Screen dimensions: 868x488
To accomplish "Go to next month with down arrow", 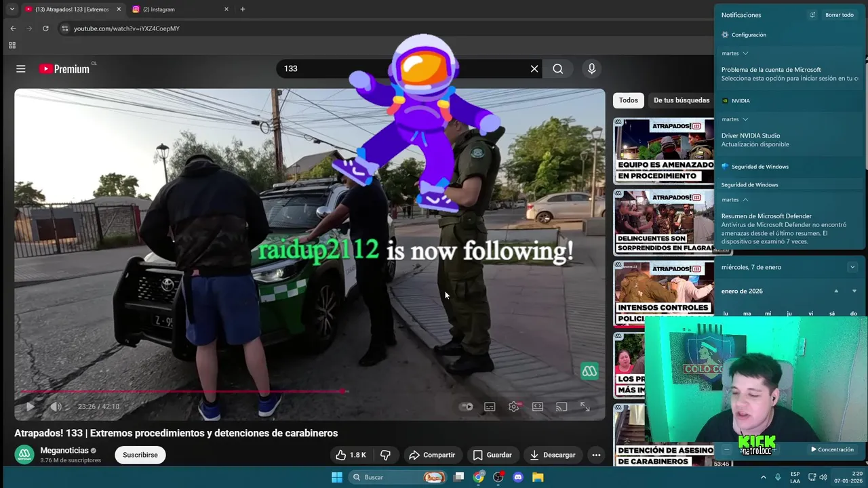I will (x=854, y=291).
